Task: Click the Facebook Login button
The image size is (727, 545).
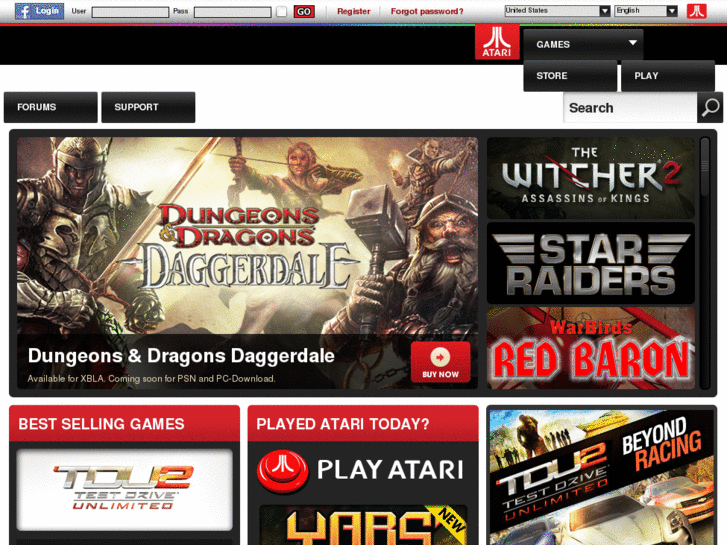Action: click(39, 11)
